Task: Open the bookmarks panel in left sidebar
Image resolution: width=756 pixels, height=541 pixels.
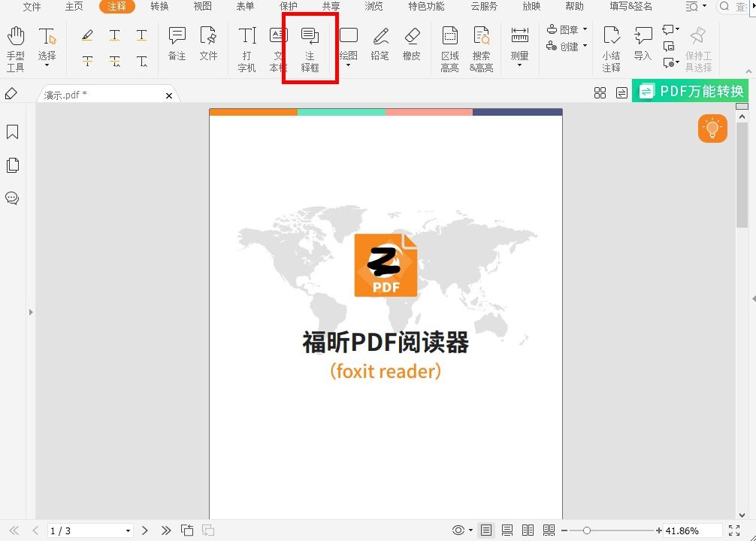Action: pos(12,131)
